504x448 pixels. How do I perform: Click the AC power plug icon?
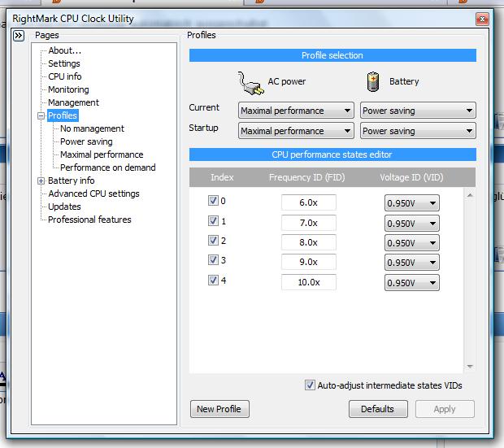(x=251, y=83)
